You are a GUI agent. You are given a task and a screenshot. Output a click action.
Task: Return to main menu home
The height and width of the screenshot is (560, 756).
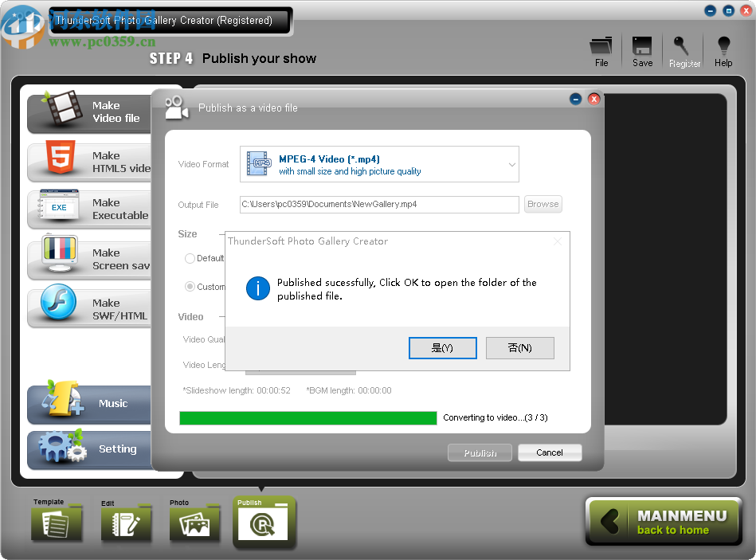click(664, 522)
